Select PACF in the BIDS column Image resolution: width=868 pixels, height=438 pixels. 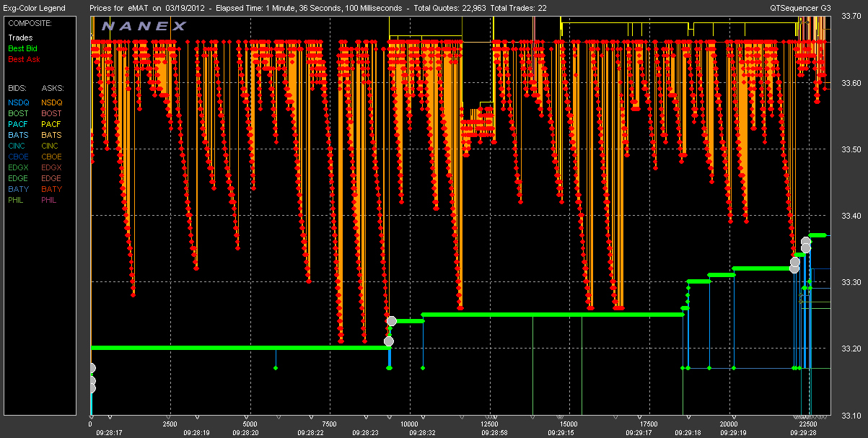click(x=18, y=124)
